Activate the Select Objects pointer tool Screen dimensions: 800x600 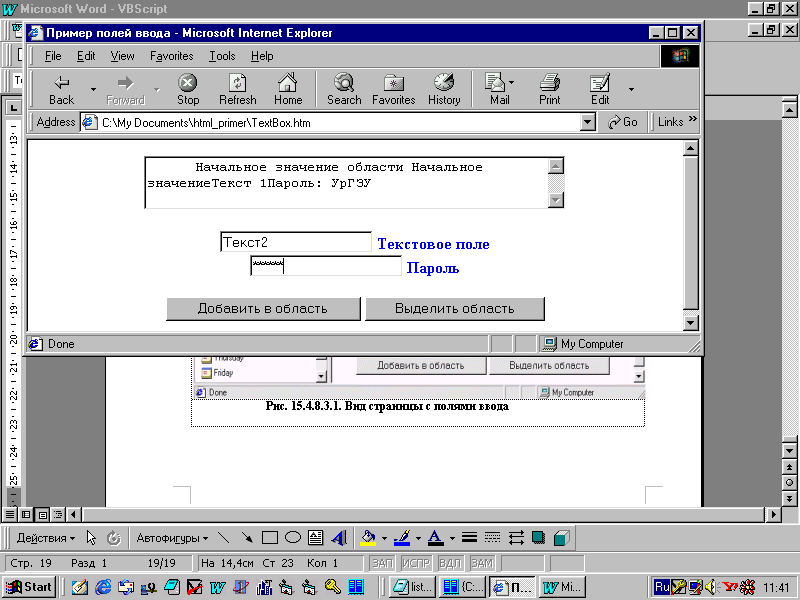click(x=91, y=538)
